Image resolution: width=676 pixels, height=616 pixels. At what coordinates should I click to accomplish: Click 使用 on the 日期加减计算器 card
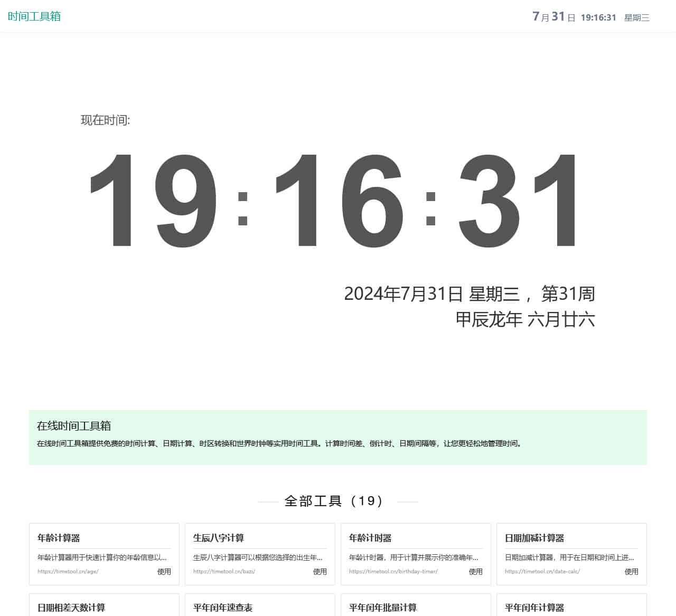[x=632, y=571]
